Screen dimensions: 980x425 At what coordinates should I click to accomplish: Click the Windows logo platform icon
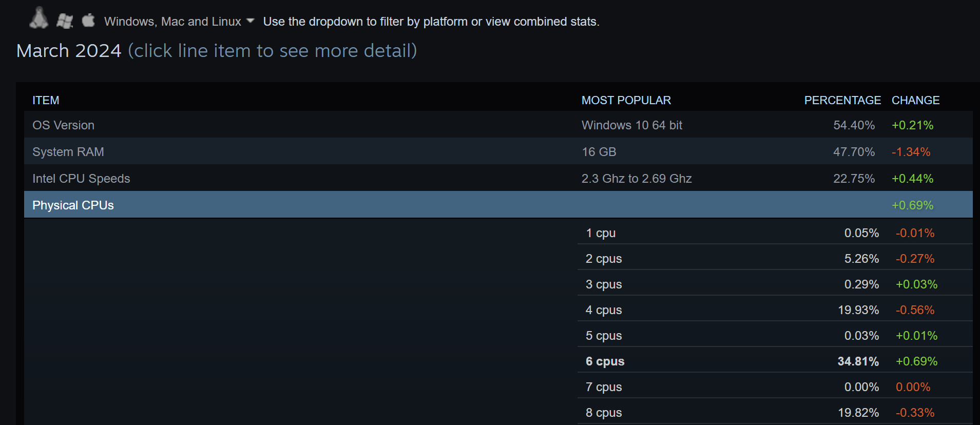click(65, 21)
